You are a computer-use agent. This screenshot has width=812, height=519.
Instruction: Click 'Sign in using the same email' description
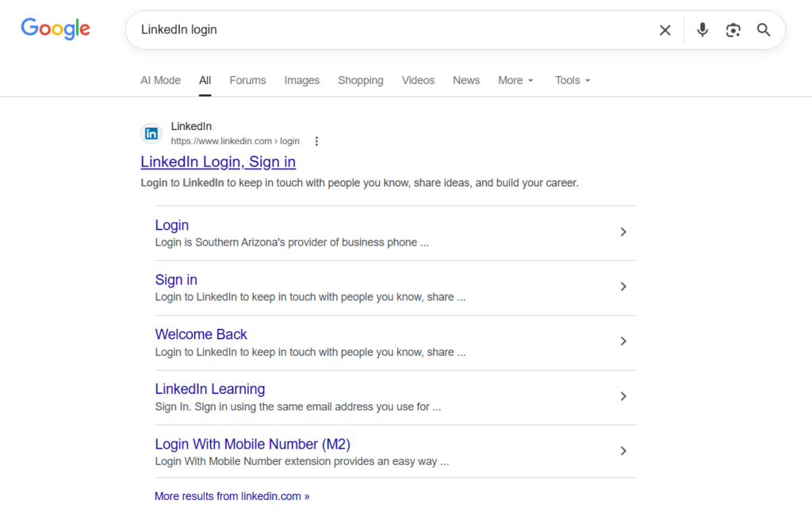coord(298,406)
